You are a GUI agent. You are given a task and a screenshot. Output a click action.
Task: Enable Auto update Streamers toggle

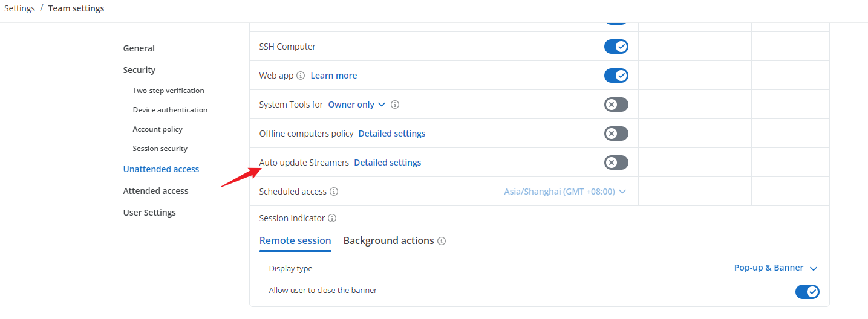pyautogui.click(x=616, y=163)
